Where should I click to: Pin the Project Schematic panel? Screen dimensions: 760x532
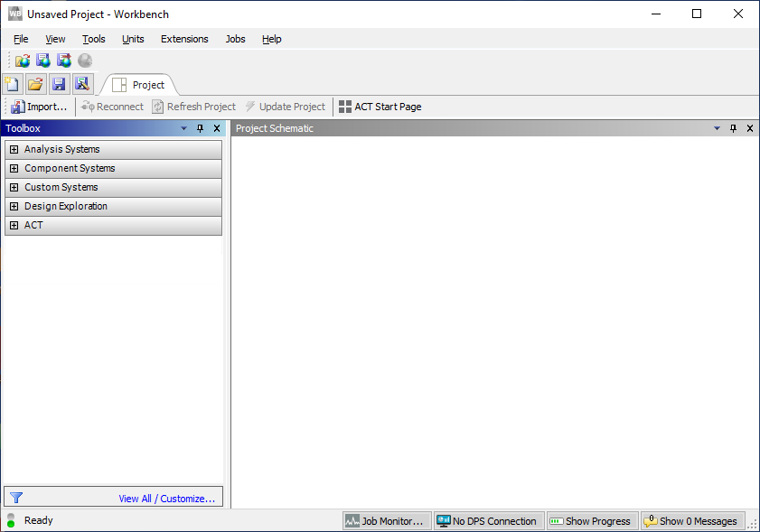pos(734,128)
